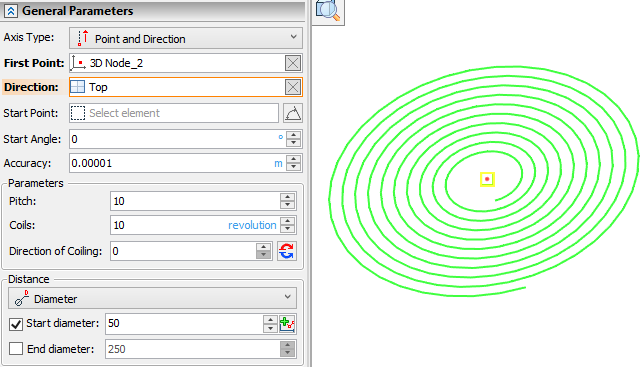Open the Distance Diameter dropdown
This screenshot has height=367, width=644.
tap(152, 298)
